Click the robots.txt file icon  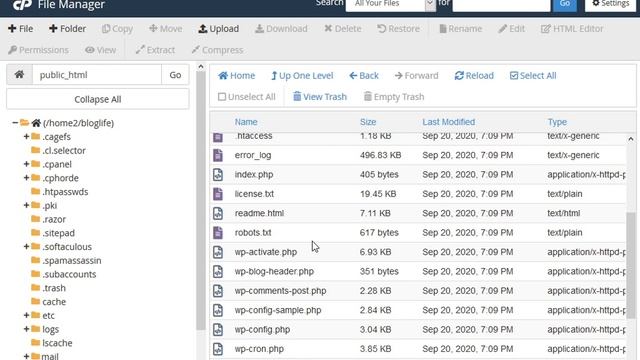coord(218,233)
